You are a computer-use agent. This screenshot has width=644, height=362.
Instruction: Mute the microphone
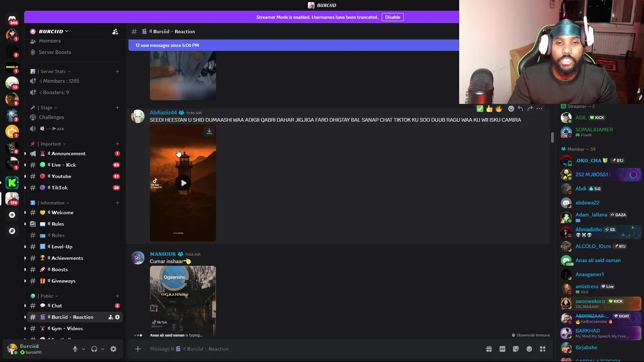point(75,349)
